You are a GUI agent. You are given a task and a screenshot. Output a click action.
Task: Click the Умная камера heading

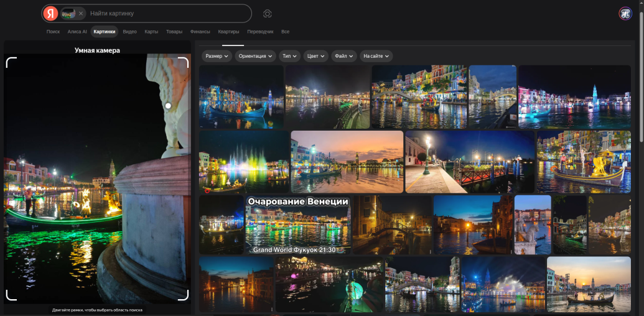pos(97,50)
